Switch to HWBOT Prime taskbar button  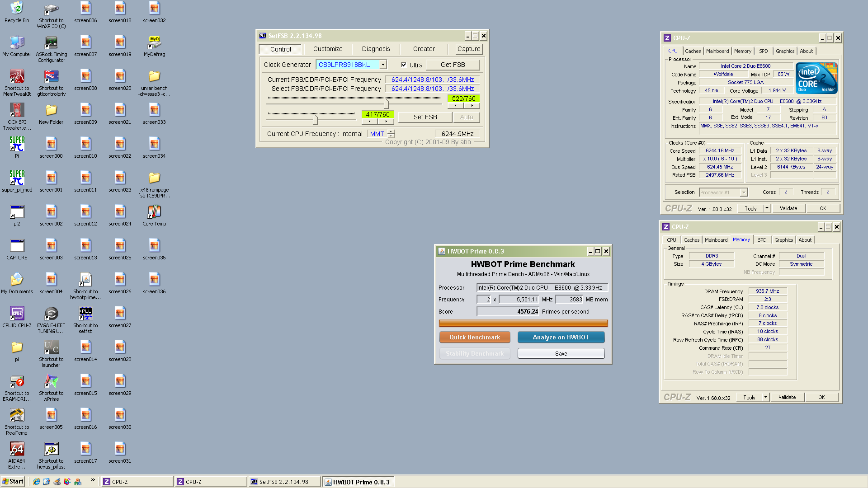(359, 482)
